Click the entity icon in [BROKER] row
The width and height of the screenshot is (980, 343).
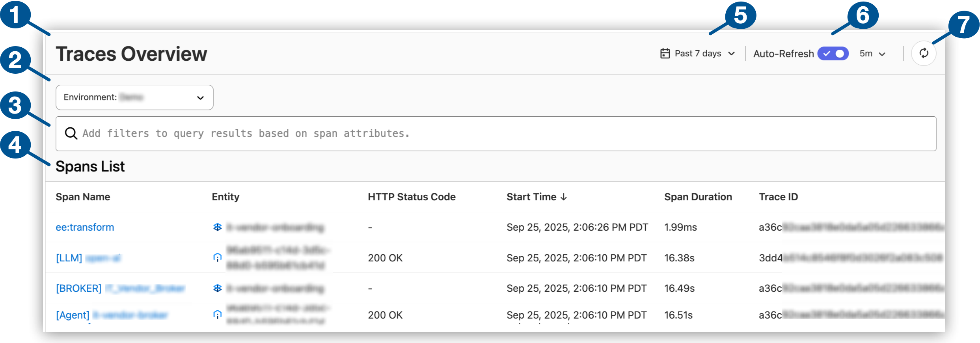[x=217, y=288]
